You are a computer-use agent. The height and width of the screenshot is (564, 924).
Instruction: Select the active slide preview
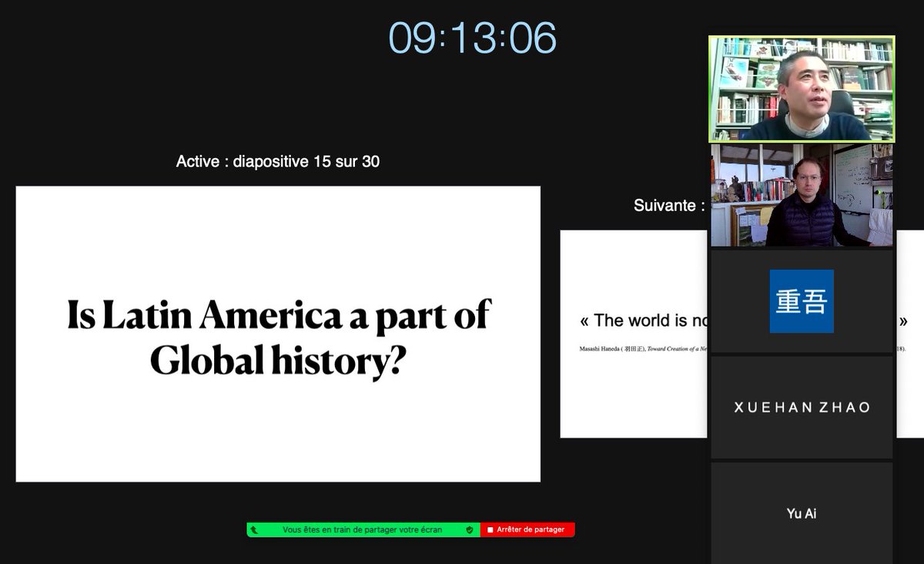[278, 334]
